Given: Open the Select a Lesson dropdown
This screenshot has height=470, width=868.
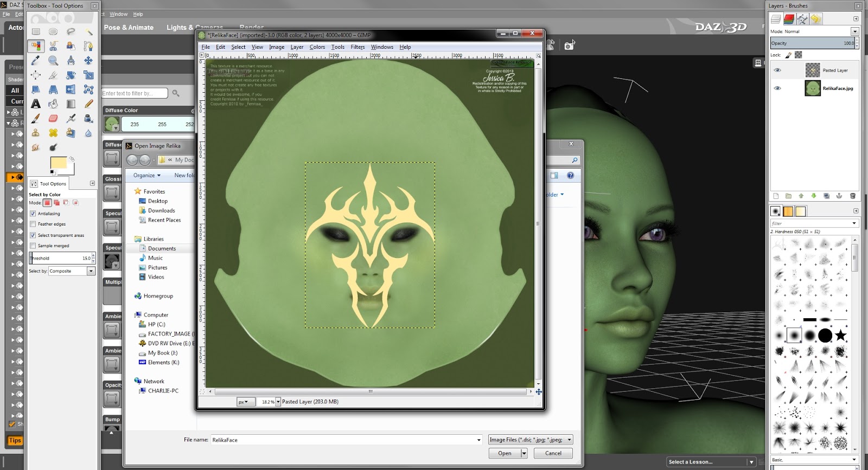Looking at the screenshot, I should coord(751,462).
